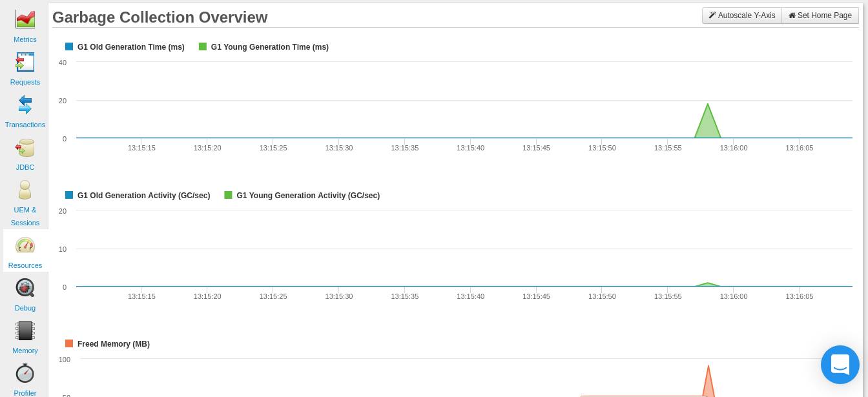Click the Garbage Collection Overview heading
The image size is (868, 397).
click(160, 17)
